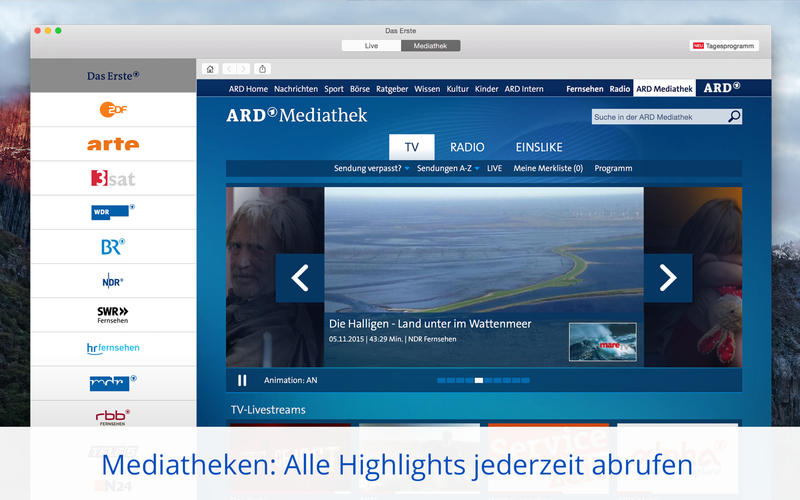Open the ZDF channel logo
This screenshot has height=500, width=800.
tap(113, 109)
